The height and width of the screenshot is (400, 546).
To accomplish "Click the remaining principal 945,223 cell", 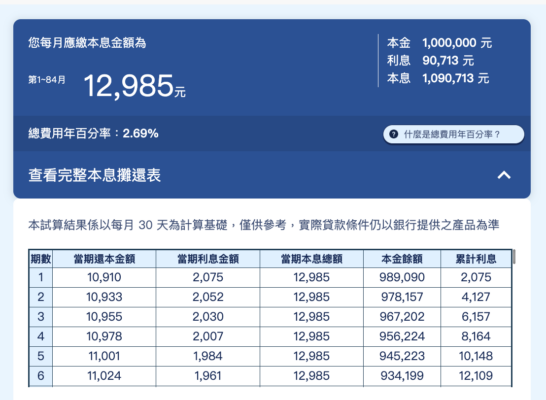I will tap(402, 356).
